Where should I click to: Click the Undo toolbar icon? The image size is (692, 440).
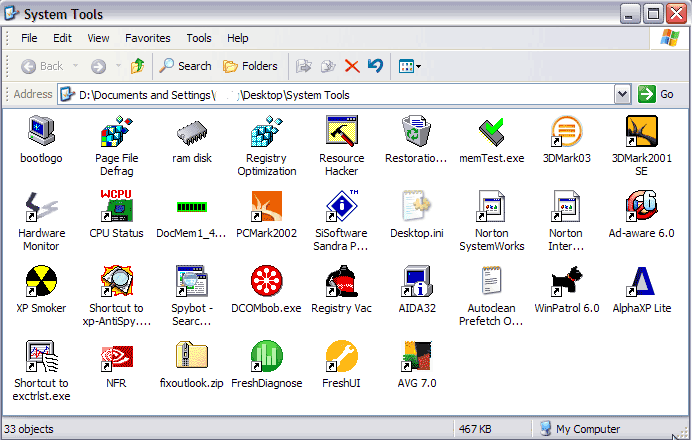tap(376, 66)
